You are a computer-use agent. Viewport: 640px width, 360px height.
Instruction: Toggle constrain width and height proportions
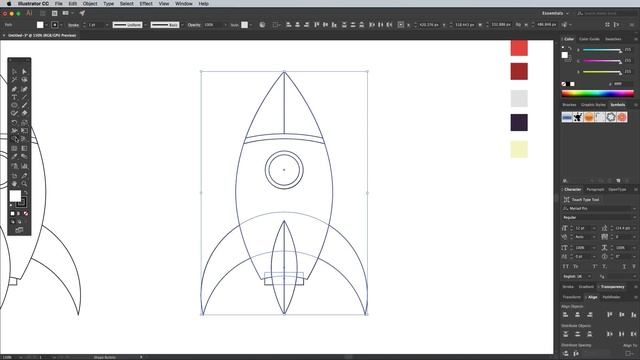(518, 24)
